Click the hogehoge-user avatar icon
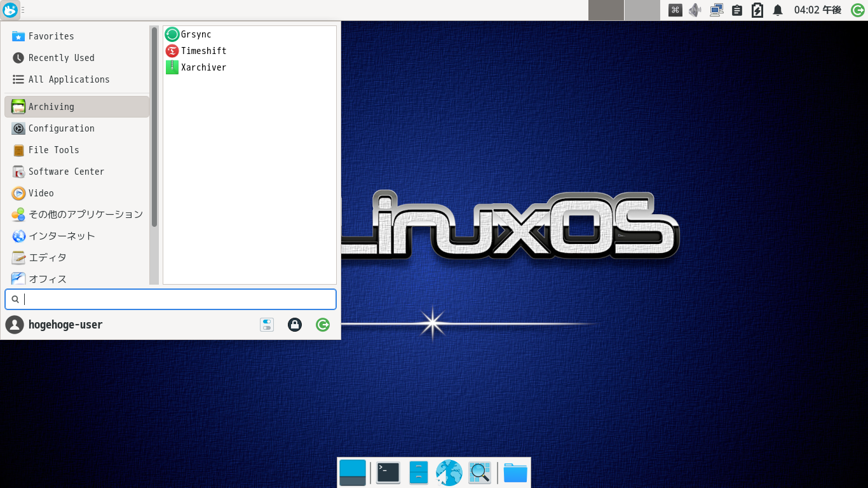 pos(14,325)
